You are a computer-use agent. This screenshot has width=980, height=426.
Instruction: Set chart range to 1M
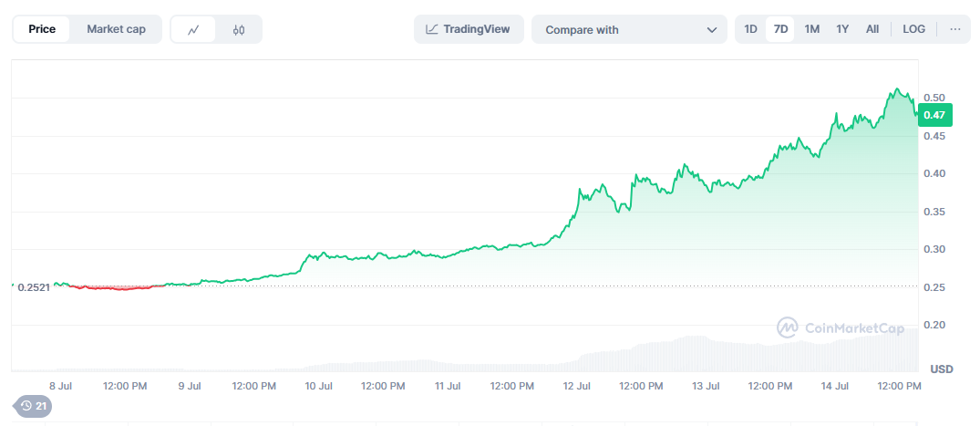pyautogui.click(x=811, y=29)
